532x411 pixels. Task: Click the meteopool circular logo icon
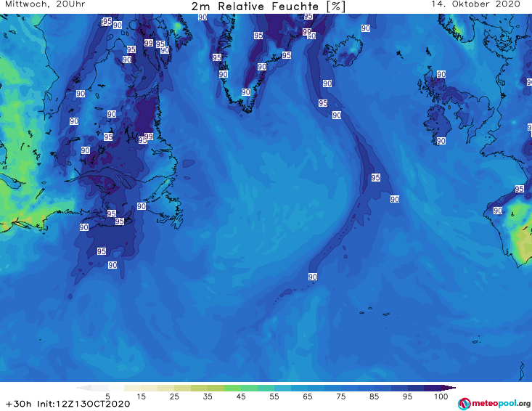[x=464, y=404]
